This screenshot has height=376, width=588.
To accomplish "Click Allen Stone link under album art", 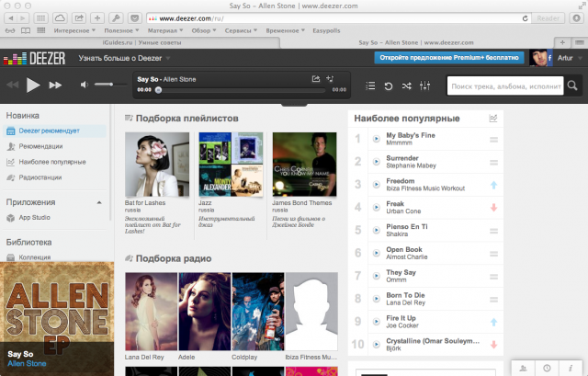I will click(x=27, y=363).
